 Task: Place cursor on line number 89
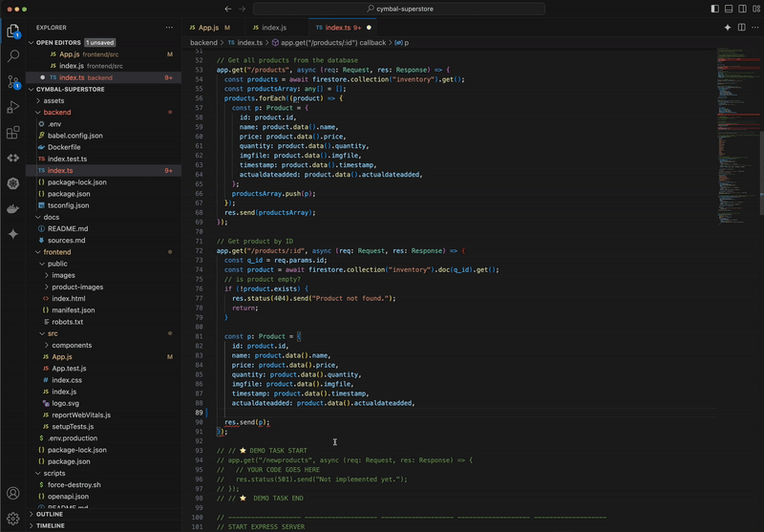click(x=199, y=414)
